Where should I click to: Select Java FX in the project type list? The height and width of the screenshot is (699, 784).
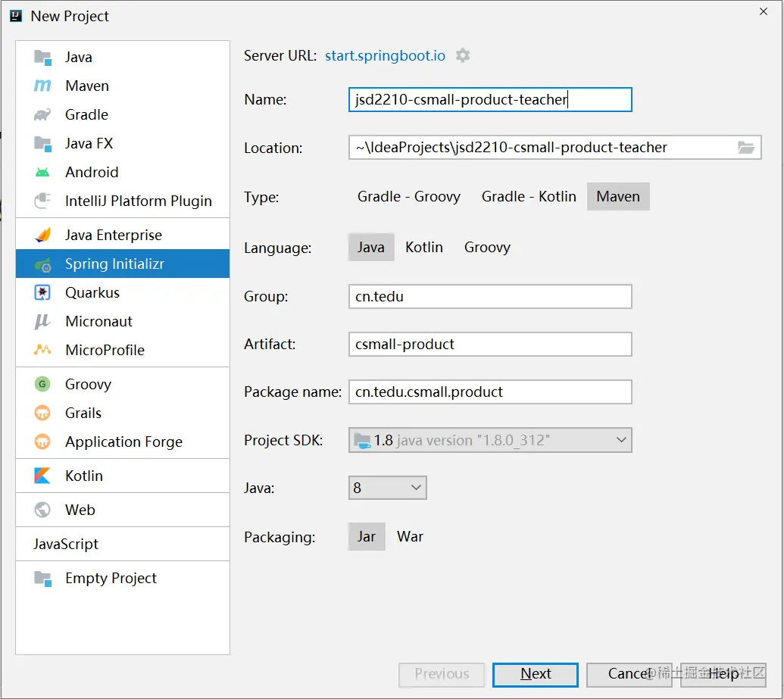[x=123, y=144]
